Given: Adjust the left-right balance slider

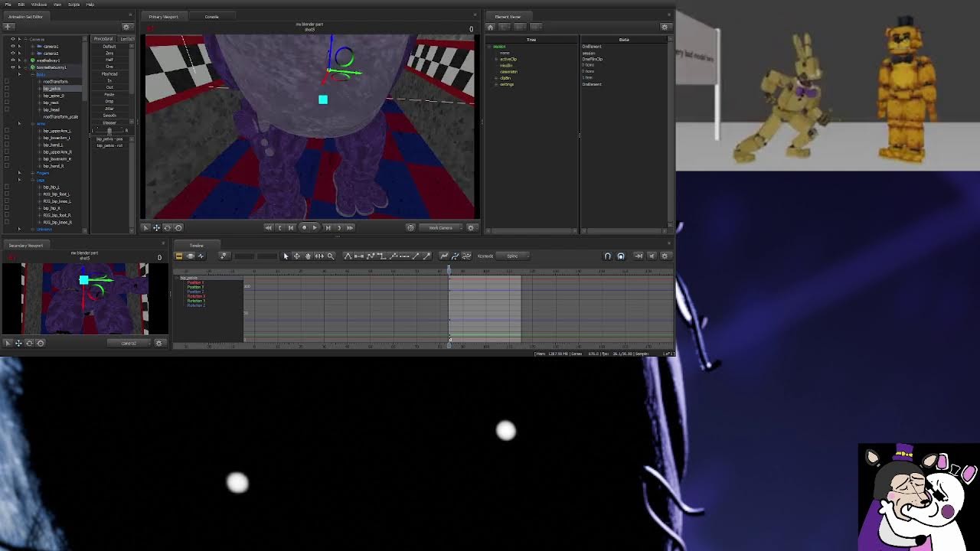Looking at the screenshot, I should click(x=109, y=131).
